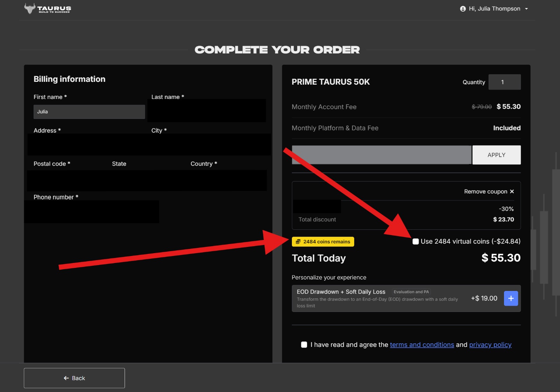Open the terms and conditions link
The image size is (560, 392).
(x=422, y=345)
